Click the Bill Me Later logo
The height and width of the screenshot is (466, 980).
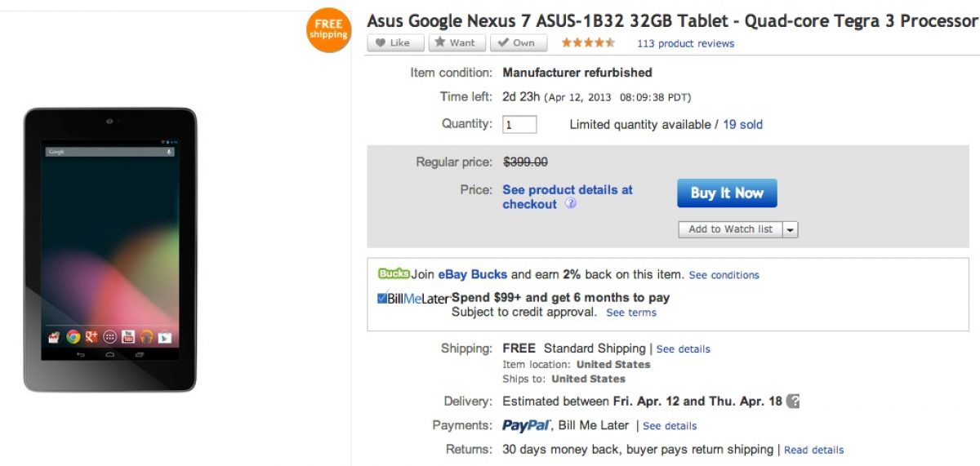click(413, 299)
